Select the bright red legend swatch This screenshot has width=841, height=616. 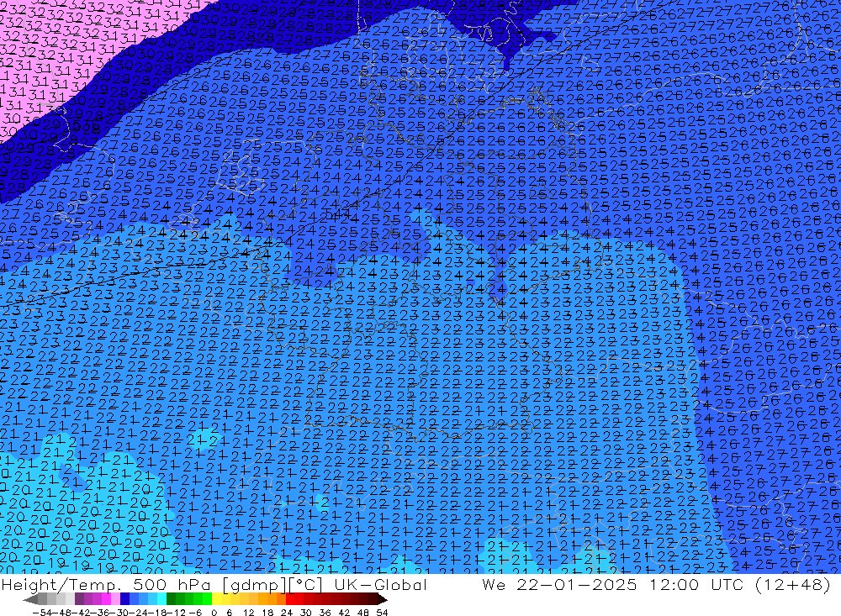pyautogui.click(x=290, y=599)
